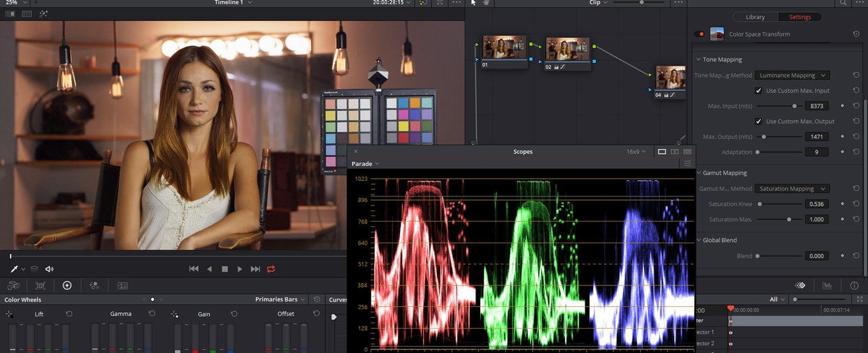This screenshot has height=353, width=868.
Task: Jump to first frame button
Action: pos(194,269)
